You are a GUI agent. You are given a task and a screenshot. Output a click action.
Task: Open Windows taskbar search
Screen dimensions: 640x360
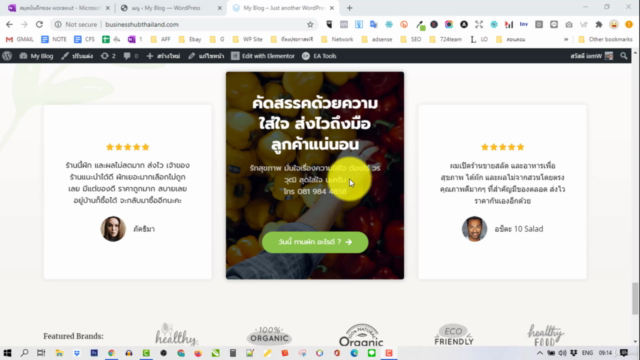pyautogui.click(x=24, y=353)
